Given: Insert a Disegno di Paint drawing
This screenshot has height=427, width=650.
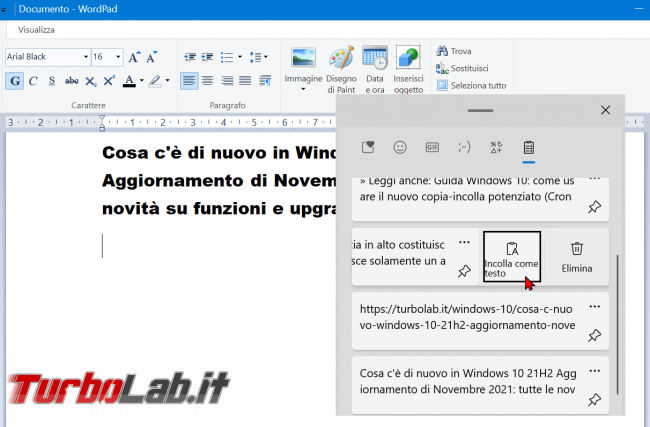Looking at the screenshot, I should (341, 69).
